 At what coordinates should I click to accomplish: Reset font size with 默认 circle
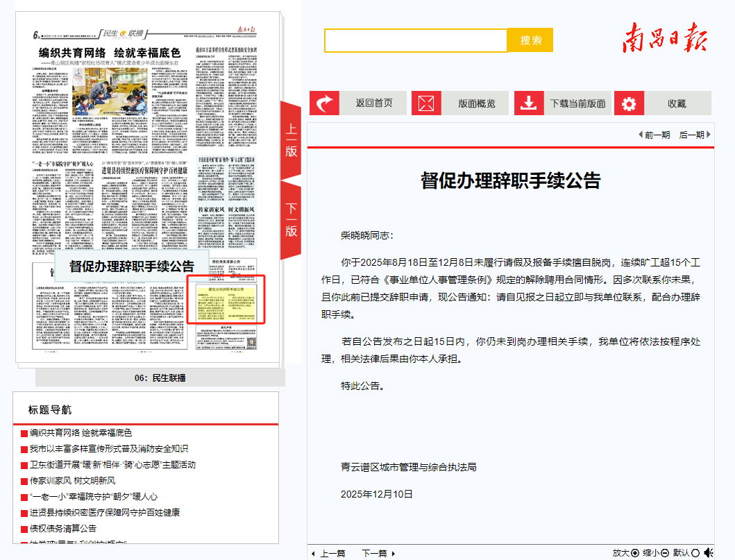point(695,553)
